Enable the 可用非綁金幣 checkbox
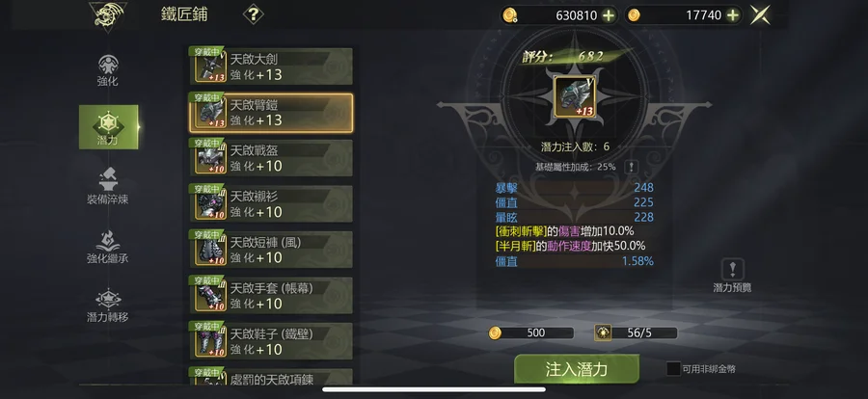The height and width of the screenshot is (399, 868). coord(673,368)
